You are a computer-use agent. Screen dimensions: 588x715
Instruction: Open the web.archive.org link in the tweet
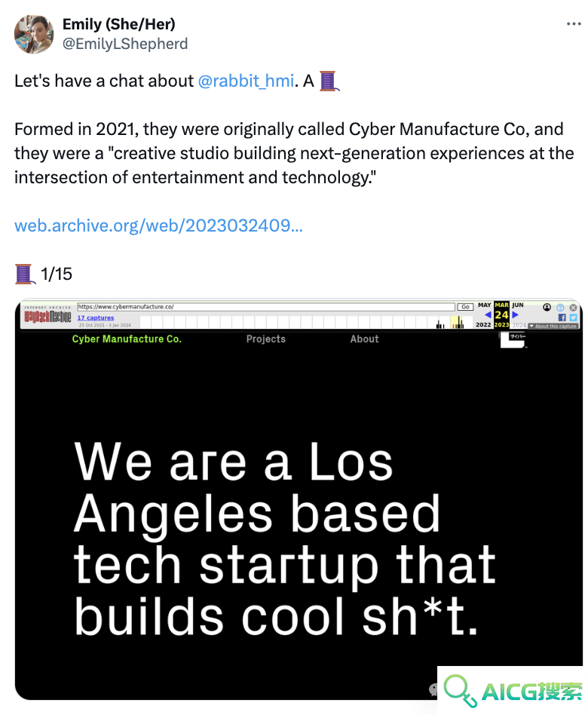click(x=158, y=226)
